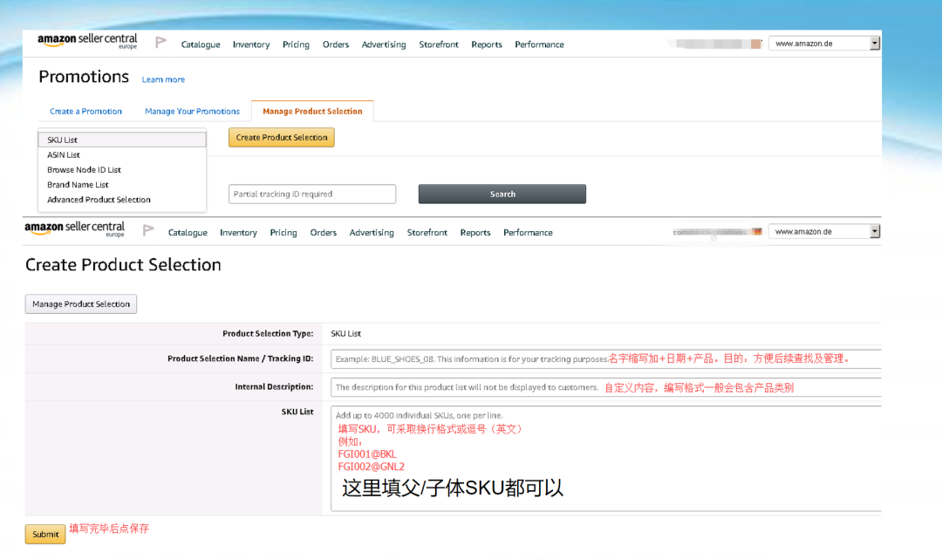942x560 pixels.
Task: Click Amazon Seller Central logo above Promotions title
Action: (87, 42)
